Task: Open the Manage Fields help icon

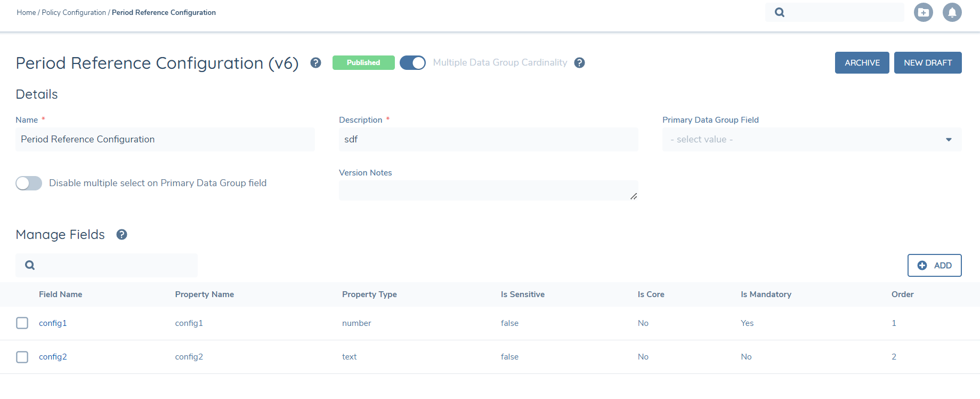Action: (x=122, y=235)
